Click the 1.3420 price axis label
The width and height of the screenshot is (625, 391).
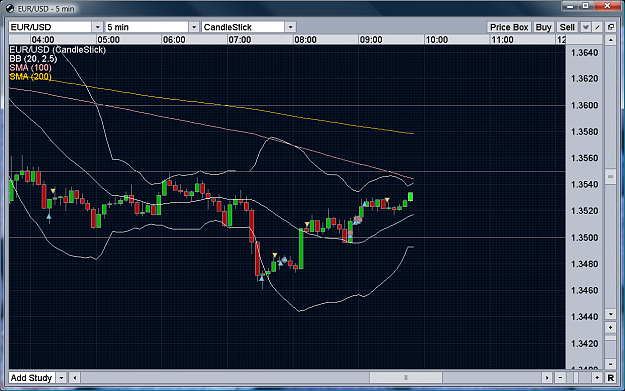[x=585, y=344]
